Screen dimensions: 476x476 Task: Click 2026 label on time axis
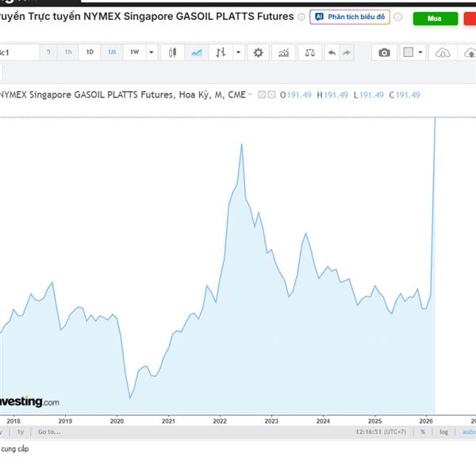click(x=426, y=421)
